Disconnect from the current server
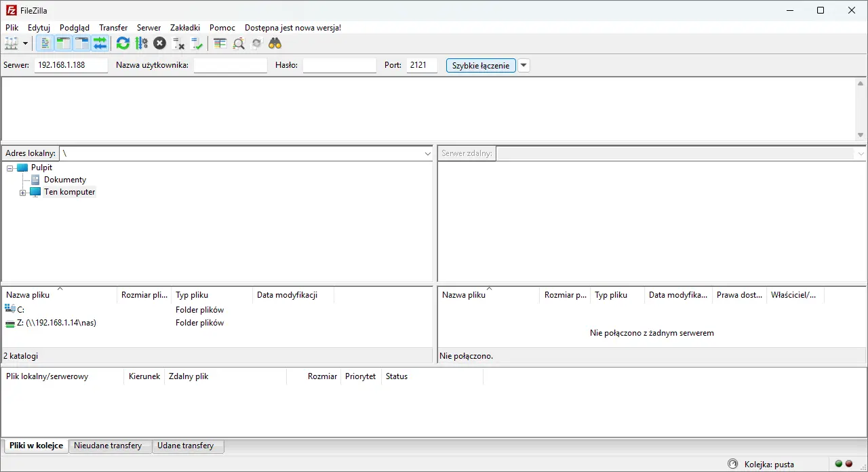868x472 pixels. point(178,43)
